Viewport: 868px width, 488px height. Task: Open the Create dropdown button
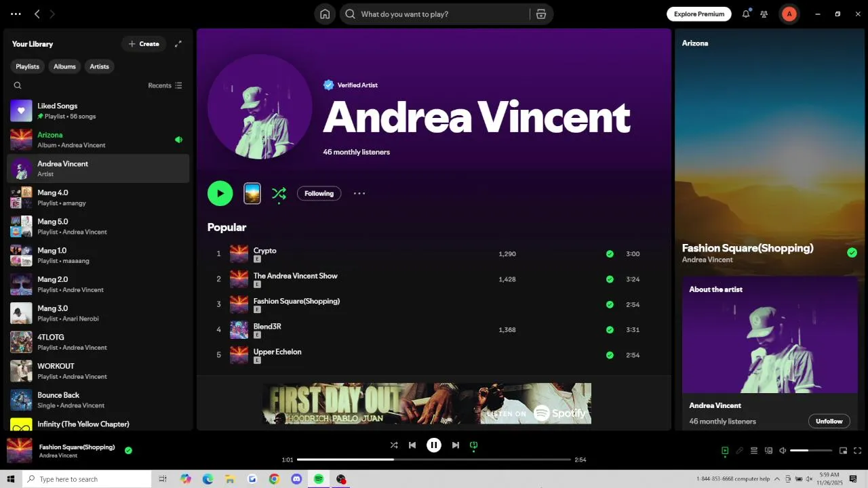pyautogui.click(x=144, y=44)
